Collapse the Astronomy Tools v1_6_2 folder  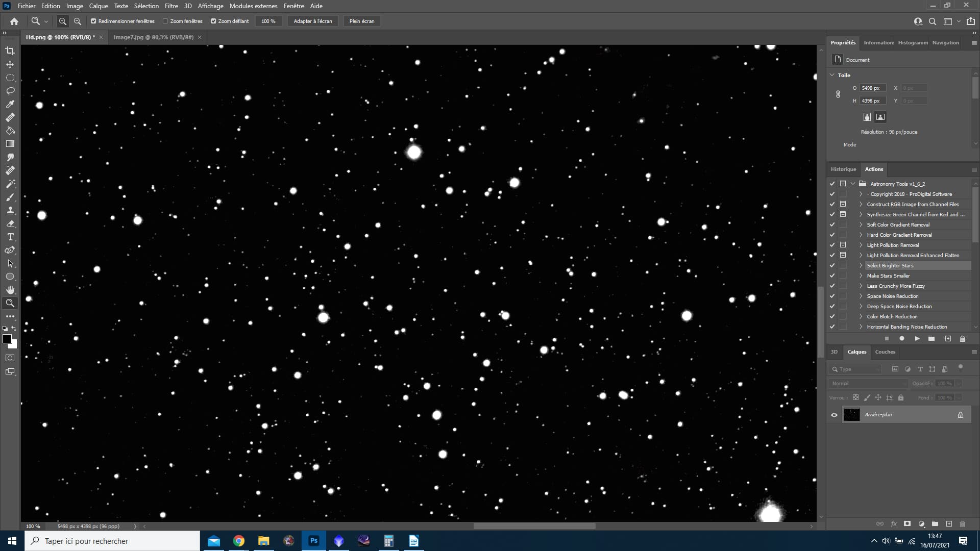[x=853, y=184]
